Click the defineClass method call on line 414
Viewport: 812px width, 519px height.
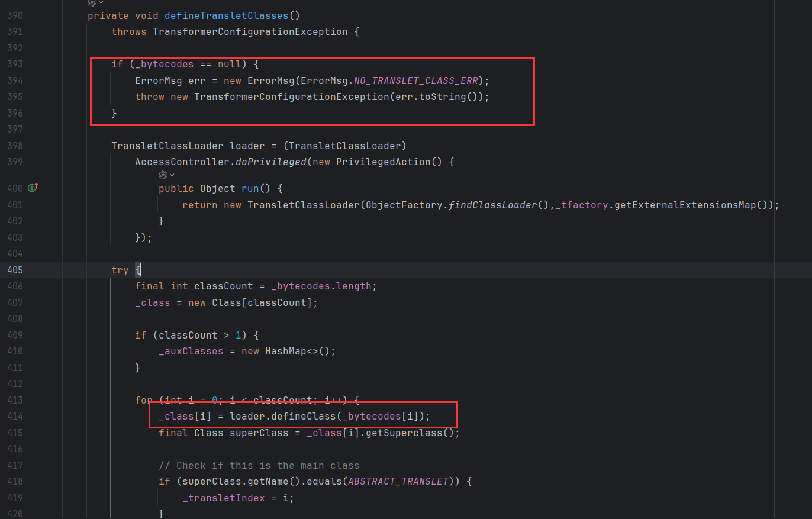pos(303,417)
